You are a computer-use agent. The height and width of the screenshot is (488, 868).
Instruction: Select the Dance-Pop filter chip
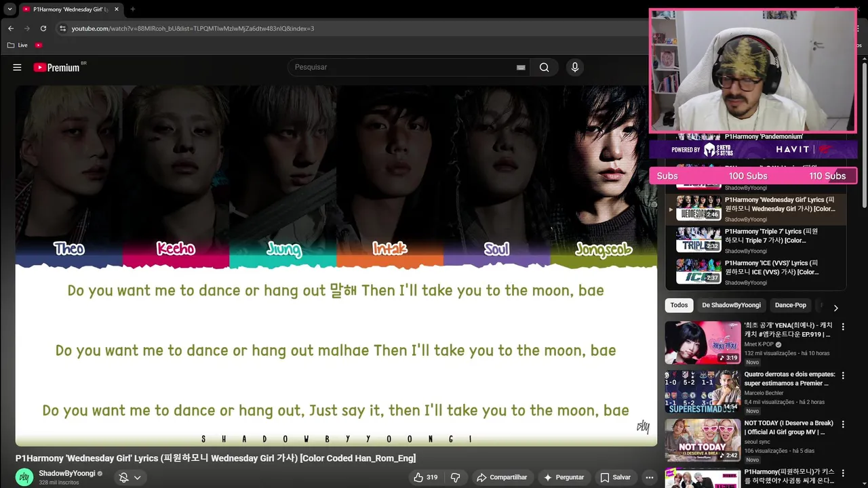coord(791,305)
